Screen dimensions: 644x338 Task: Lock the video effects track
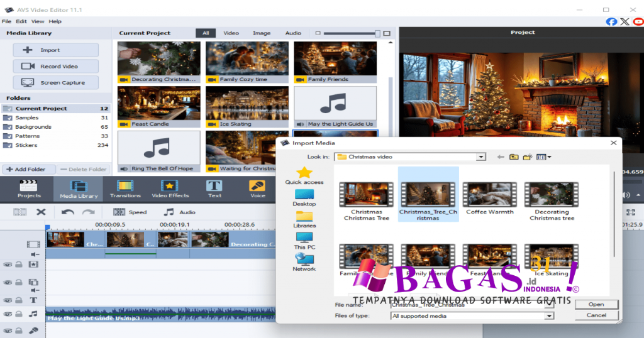pos(19,264)
